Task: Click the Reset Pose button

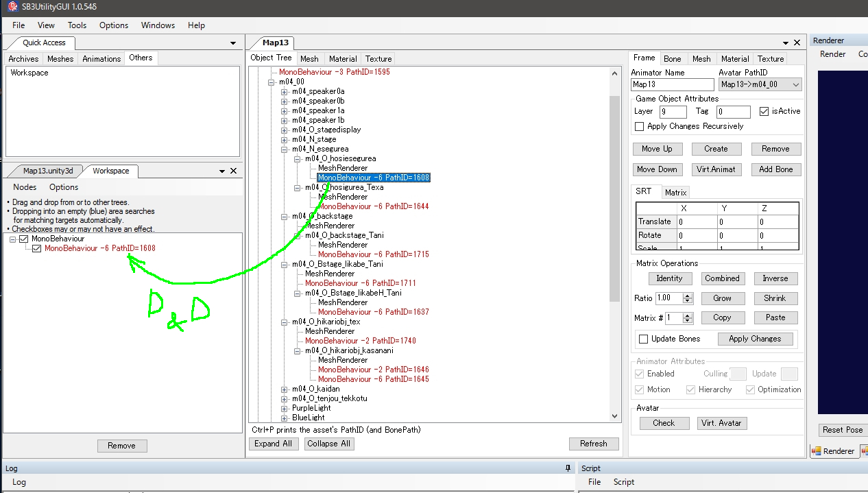Action: [843, 430]
